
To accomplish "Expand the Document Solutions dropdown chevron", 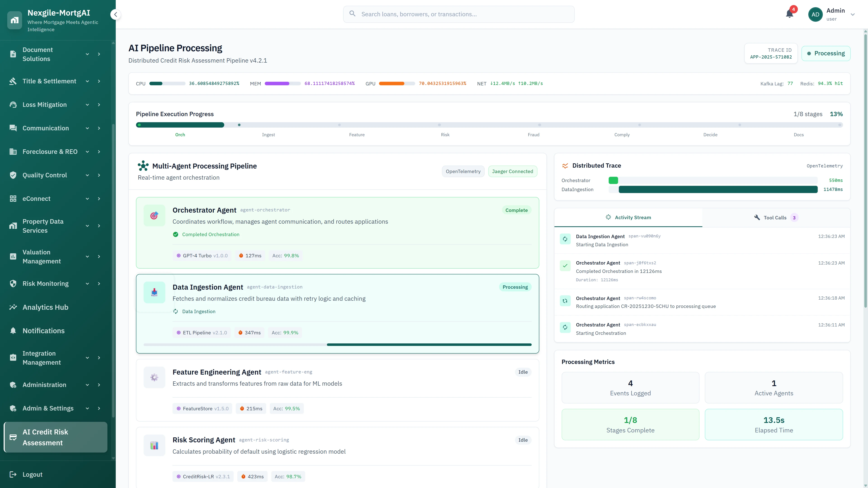I will (87, 54).
